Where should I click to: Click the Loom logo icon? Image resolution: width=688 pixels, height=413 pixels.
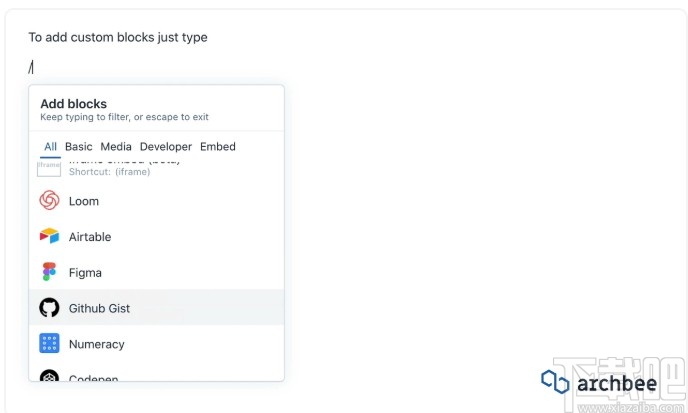click(x=49, y=201)
